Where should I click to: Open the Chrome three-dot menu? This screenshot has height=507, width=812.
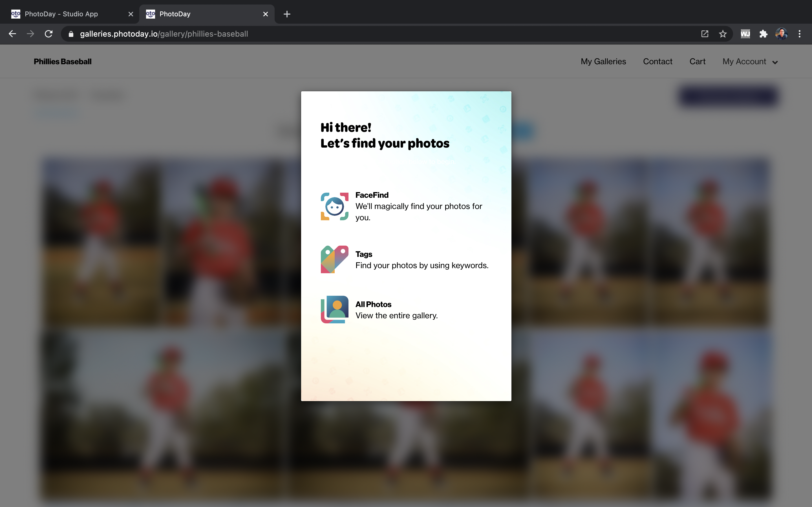[799, 34]
